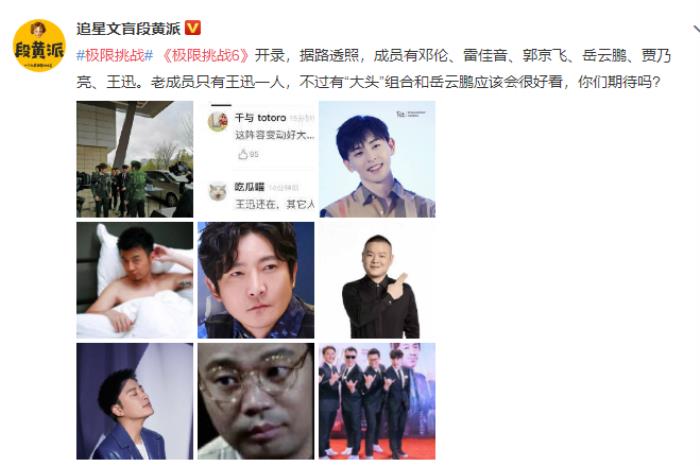View the outdoor filming location photo
700x466 pixels.
[x=135, y=159]
